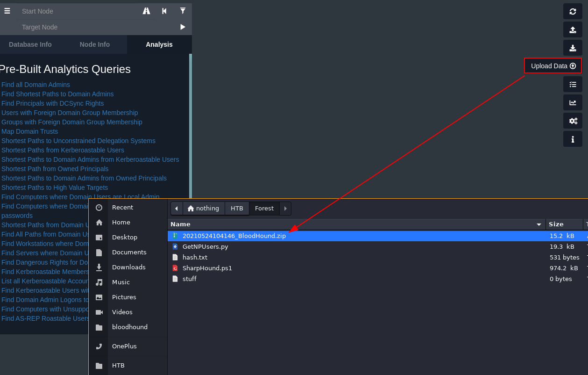Open Recent in file dialog sidebar
Viewport: 588px width, 375px height.
(128, 207)
